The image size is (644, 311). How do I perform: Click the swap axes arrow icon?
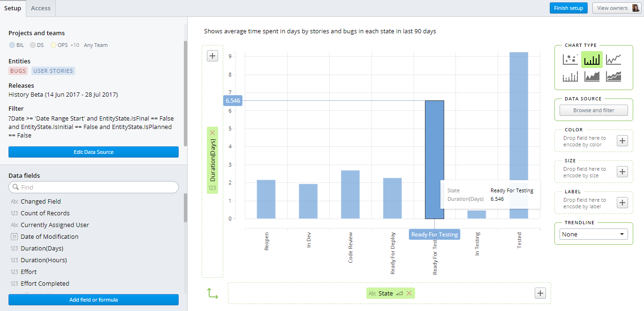pyautogui.click(x=213, y=293)
